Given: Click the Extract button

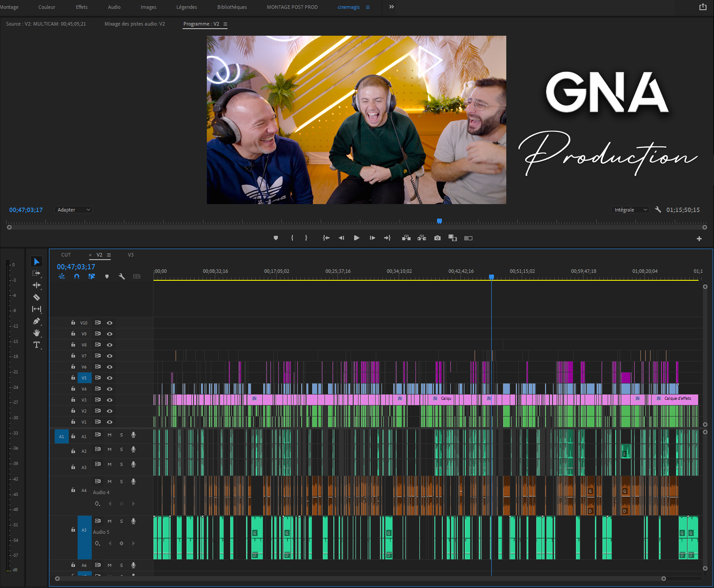Looking at the screenshot, I should tap(422, 238).
